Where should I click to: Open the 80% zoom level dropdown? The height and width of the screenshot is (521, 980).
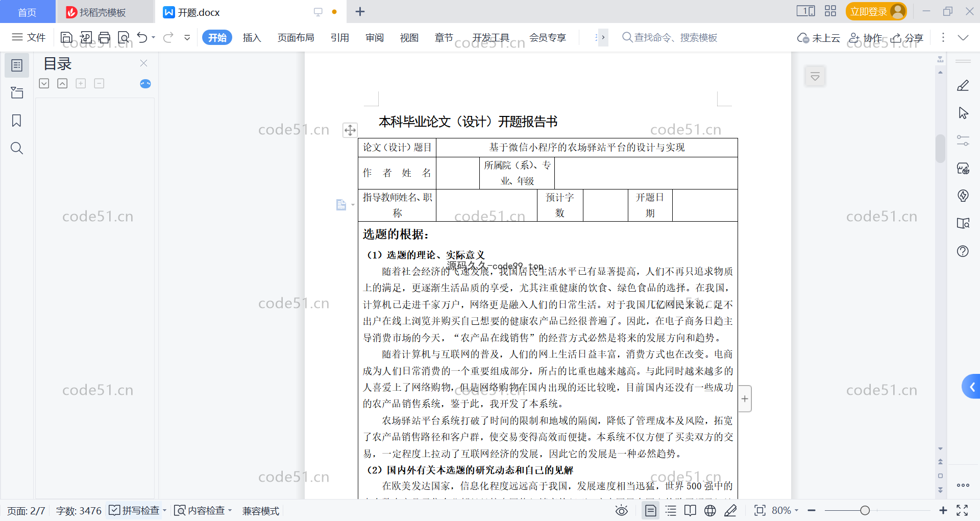coord(785,510)
